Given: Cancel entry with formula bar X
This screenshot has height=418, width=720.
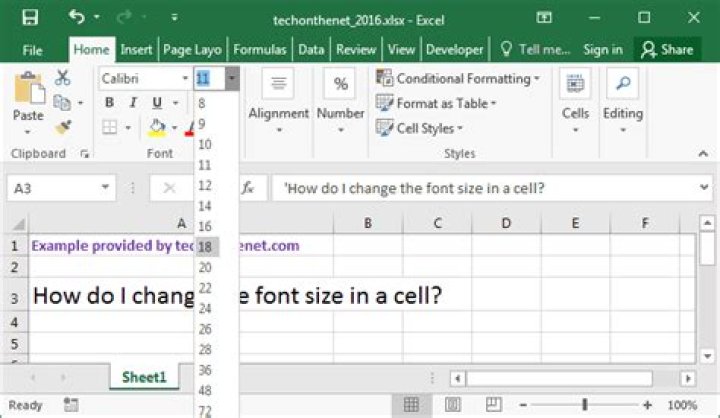Looking at the screenshot, I should [169, 188].
